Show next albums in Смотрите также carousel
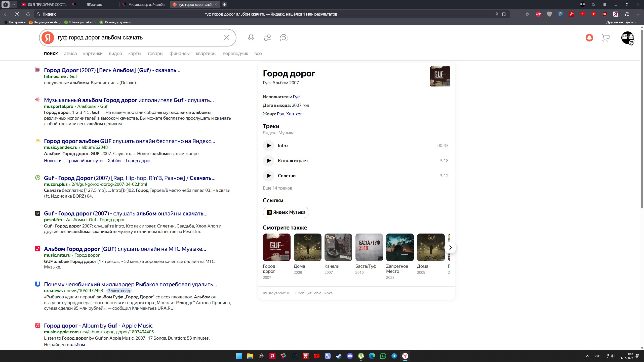Viewport: 644px width, 362px height. (450, 248)
